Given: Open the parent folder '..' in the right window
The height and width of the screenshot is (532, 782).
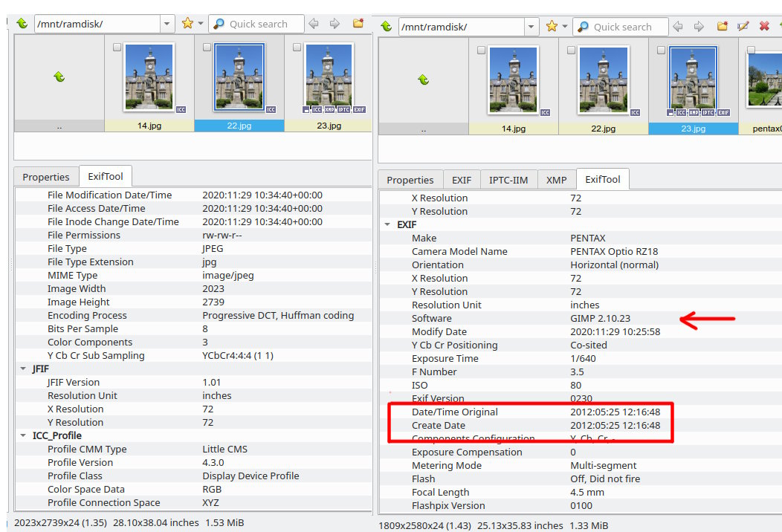Looking at the screenshot, I should tap(424, 86).
